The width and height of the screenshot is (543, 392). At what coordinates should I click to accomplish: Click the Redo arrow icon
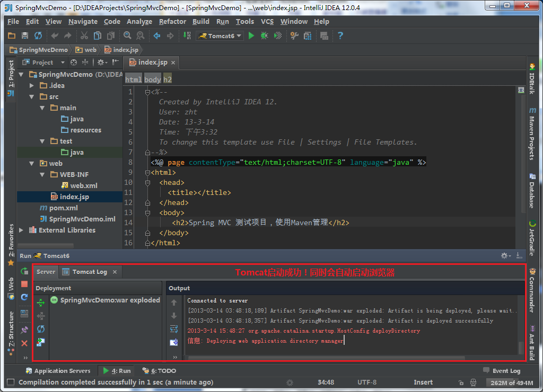(x=67, y=35)
